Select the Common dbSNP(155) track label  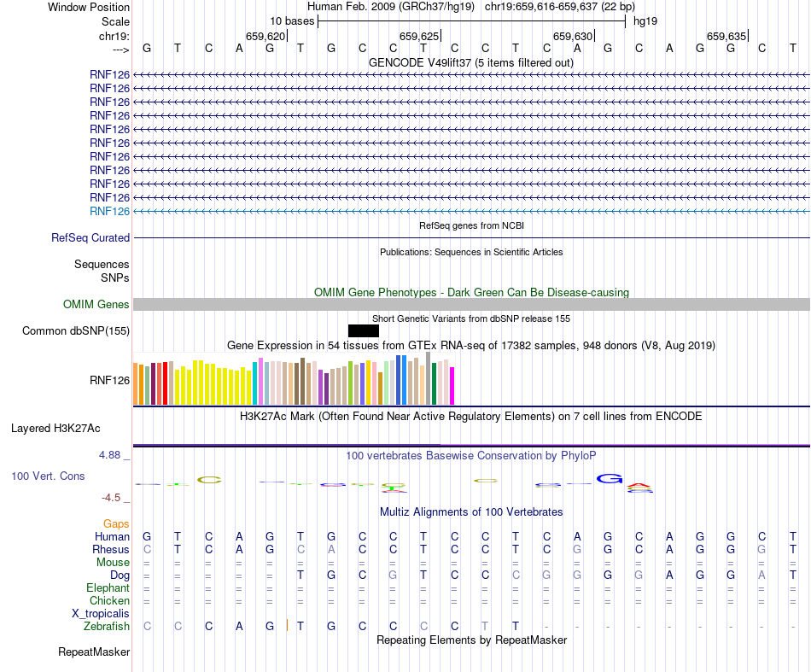point(75,330)
